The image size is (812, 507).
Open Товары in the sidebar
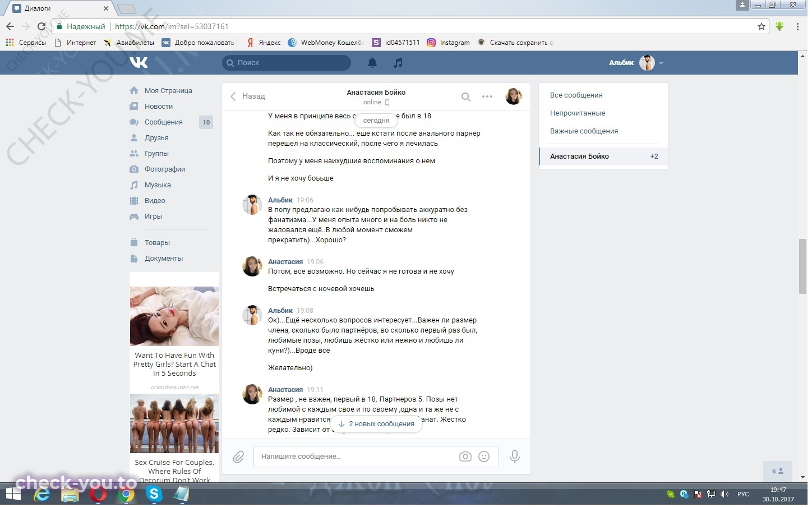[x=150, y=243]
